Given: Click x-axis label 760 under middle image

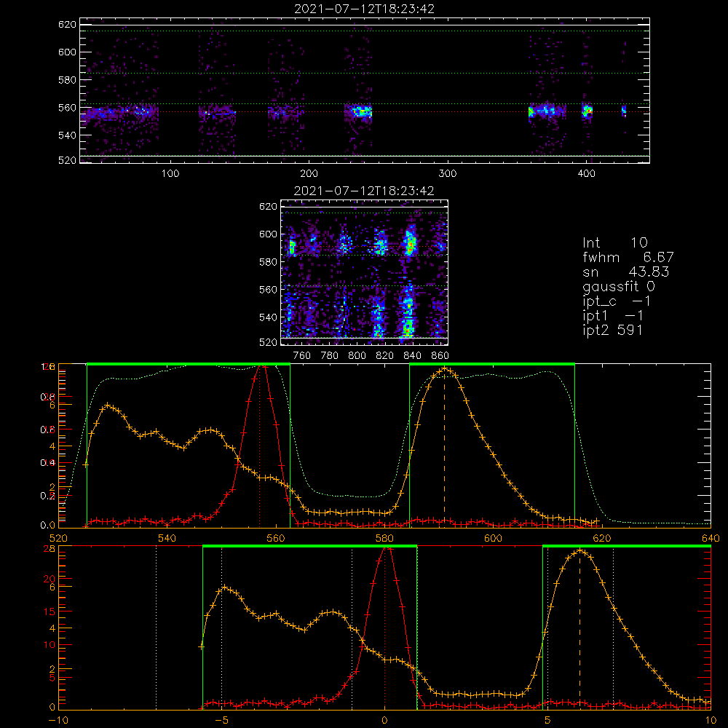Looking at the screenshot, I should 302,356.
